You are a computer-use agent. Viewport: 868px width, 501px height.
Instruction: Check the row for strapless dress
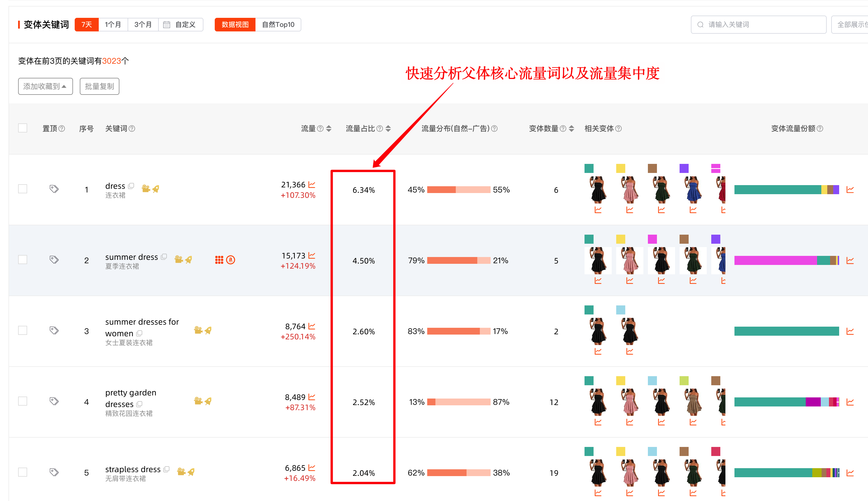(x=23, y=472)
